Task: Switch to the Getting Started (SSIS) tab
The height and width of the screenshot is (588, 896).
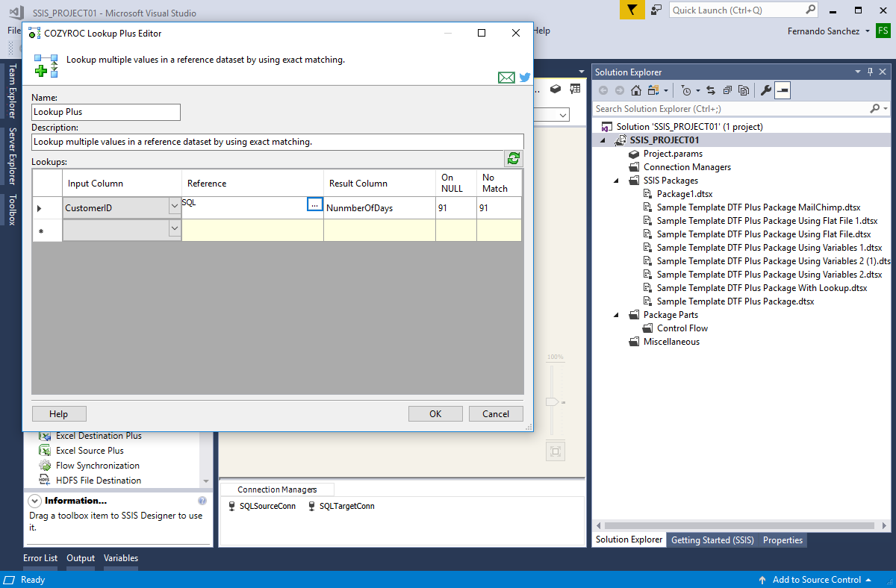Action: pyautogui.click(x=712, y=540)
